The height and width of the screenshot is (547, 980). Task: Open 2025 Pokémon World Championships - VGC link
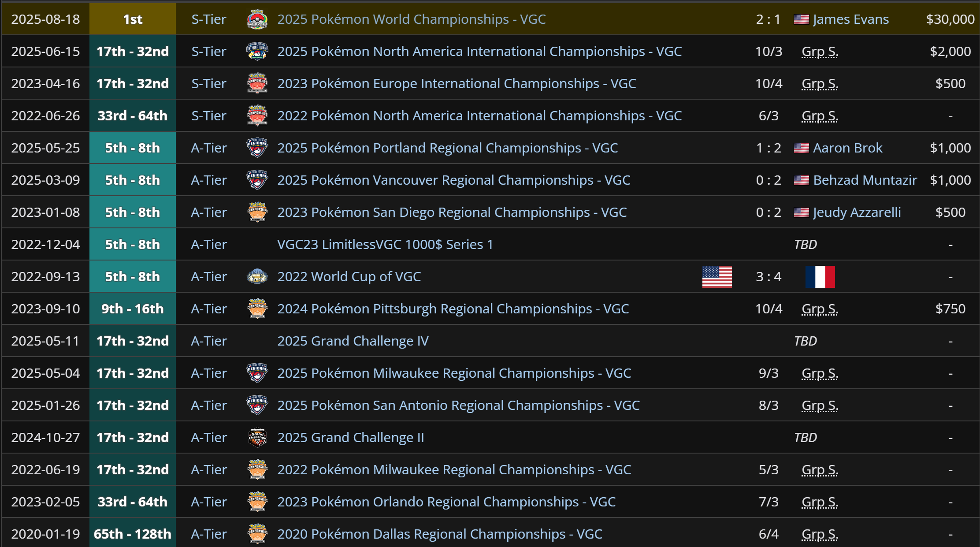click(411, 19)
